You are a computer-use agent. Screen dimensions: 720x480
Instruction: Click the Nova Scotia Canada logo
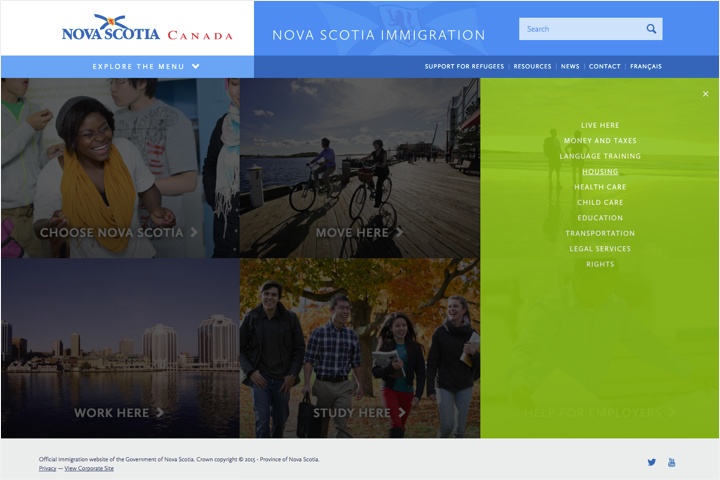coord(147,28)
